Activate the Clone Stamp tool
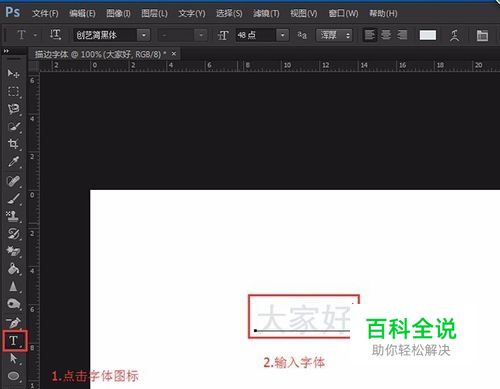The image size is (500, 389). 13,216
